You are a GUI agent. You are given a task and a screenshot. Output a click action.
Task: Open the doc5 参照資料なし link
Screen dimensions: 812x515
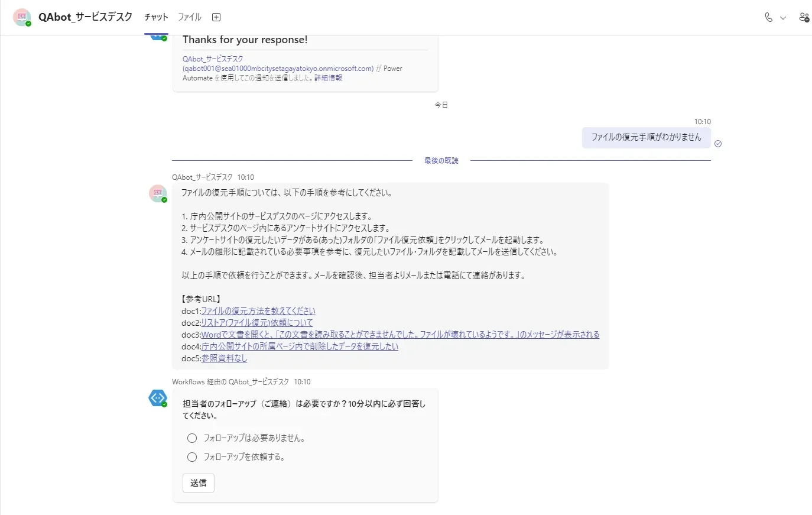223,358
